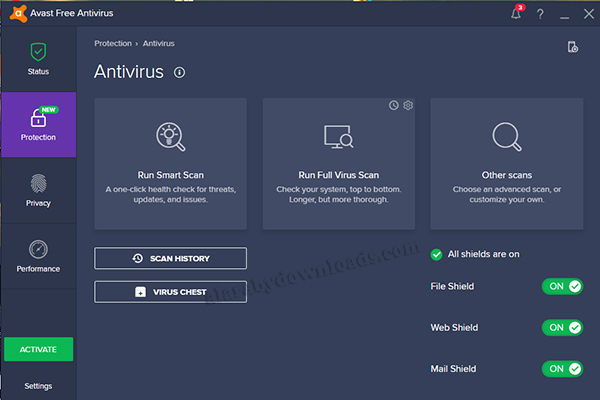Screen dimensions: 600x400
Task: Click the virus chest box icon
Action: 140,292
